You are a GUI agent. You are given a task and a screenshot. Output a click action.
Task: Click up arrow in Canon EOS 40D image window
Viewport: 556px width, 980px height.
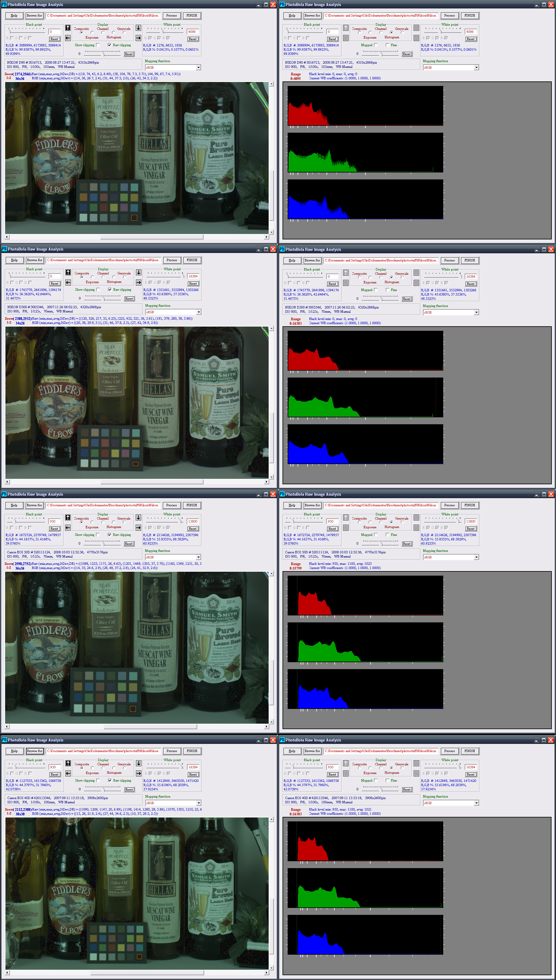coord(68,763)
